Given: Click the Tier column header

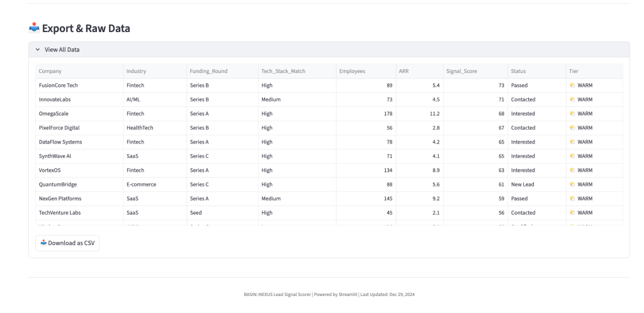Looking at the screenshot, I should pyautogui.click(x=573, y=71).
